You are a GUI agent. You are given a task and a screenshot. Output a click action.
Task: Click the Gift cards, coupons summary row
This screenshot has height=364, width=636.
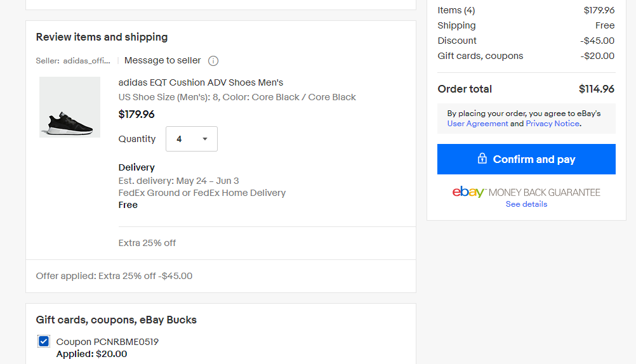coord(526,56)
